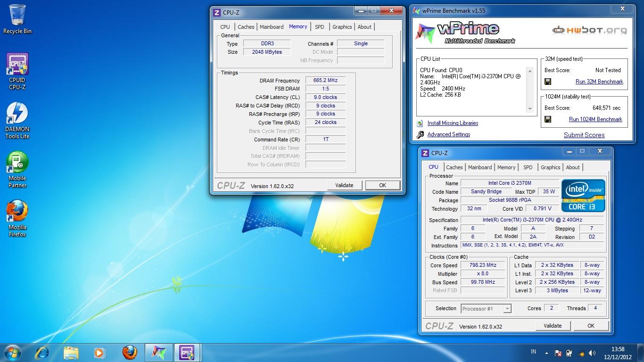Show hidden system tray icons
Screen dimensions: 644x362
547,353
